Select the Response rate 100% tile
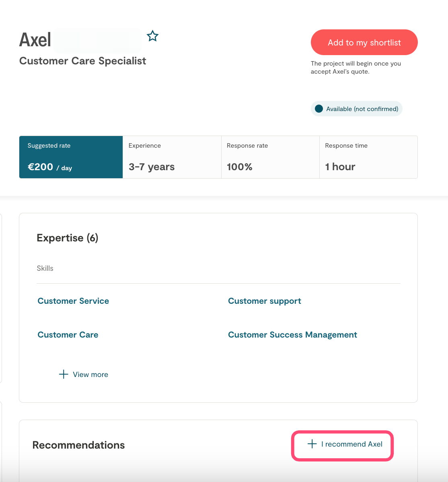This screenshot has height=482, width=448. pyautogui.click(x=270, y=157)
